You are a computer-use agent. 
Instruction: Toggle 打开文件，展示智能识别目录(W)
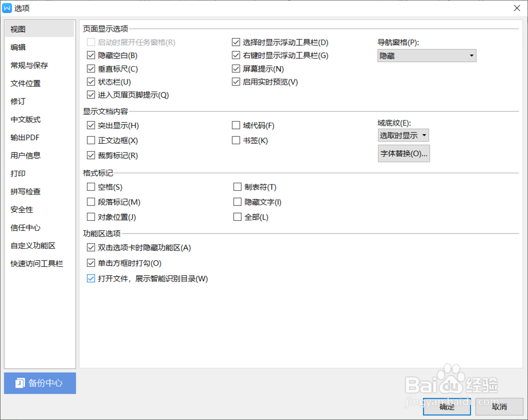(x=91, y=278)
